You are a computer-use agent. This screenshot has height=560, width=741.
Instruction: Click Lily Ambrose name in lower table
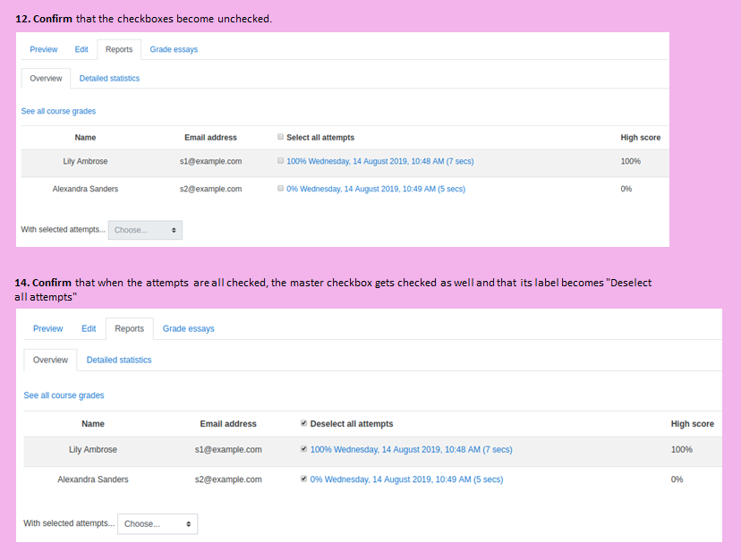coord(93,449)
